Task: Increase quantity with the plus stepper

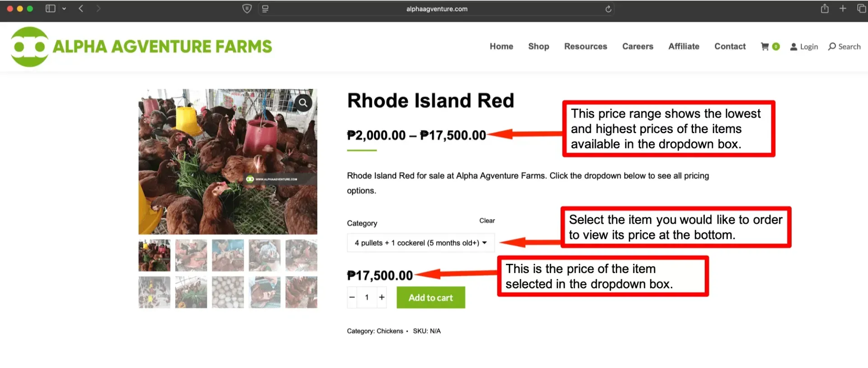Action: [382, 297]
